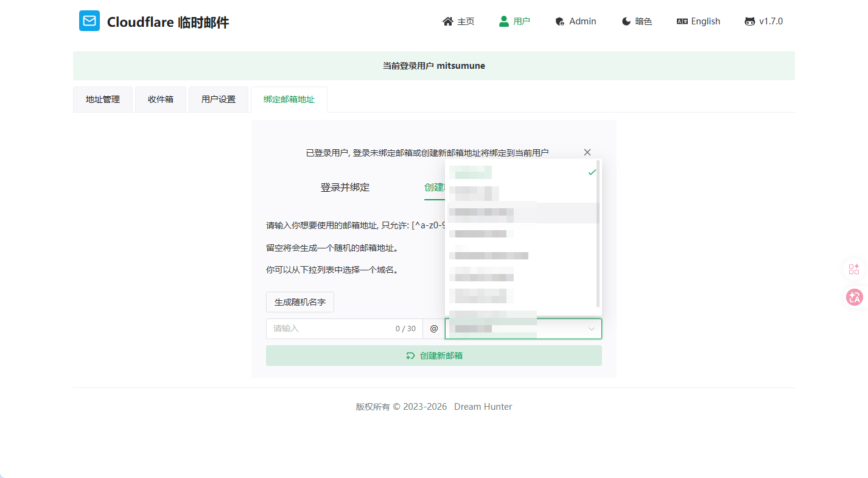Click the user silhouette icon
The image size is (868, 478).
[504, 21]
